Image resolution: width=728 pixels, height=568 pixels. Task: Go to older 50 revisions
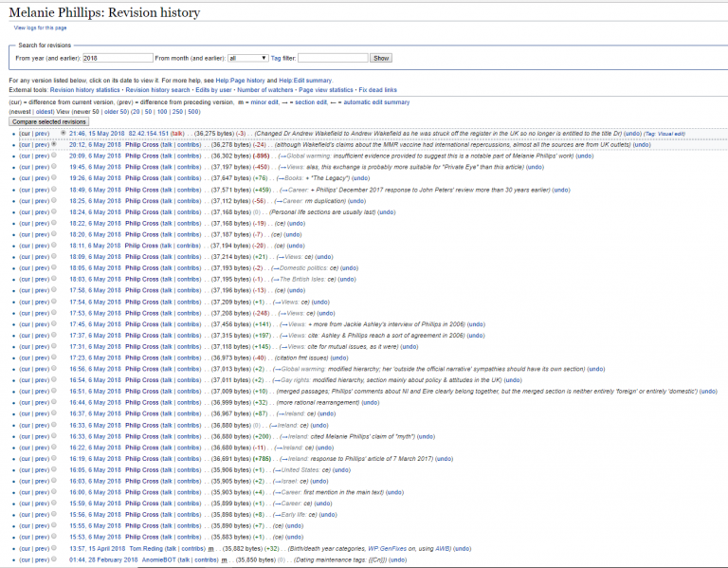tap(112, 111)
